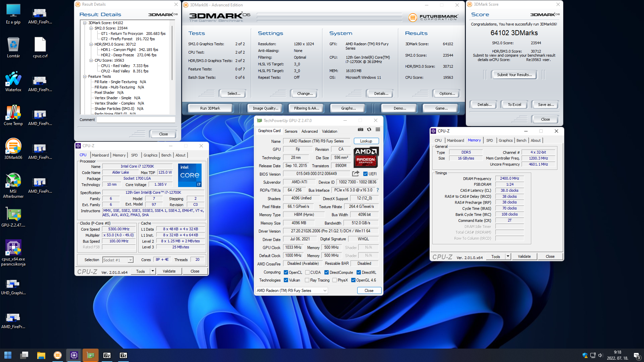Click the Result Details tree scrollbar

tap(173, 53)
